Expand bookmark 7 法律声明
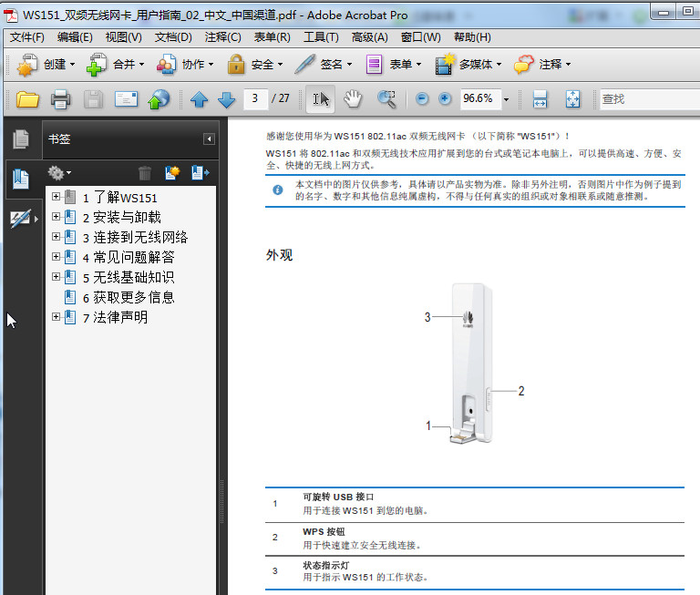This screenshot has height=595, width=700. coord(56,317)
